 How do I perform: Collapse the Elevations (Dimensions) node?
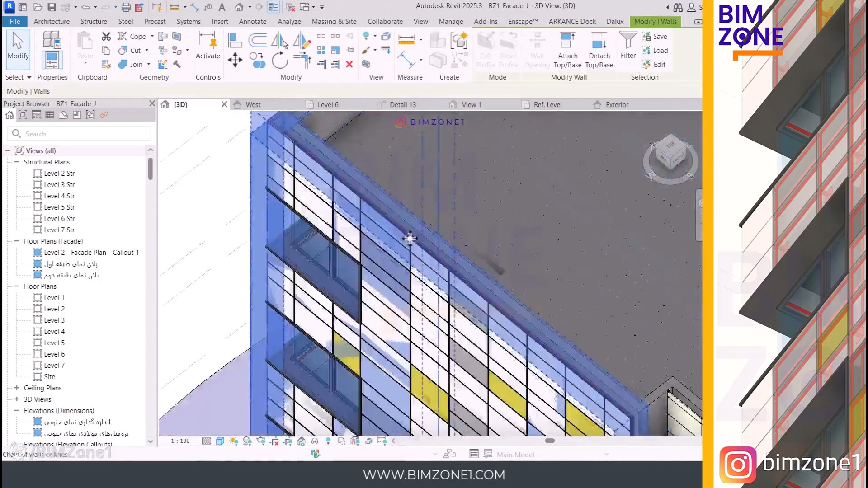pyautogui.click(x=17, y=410)
